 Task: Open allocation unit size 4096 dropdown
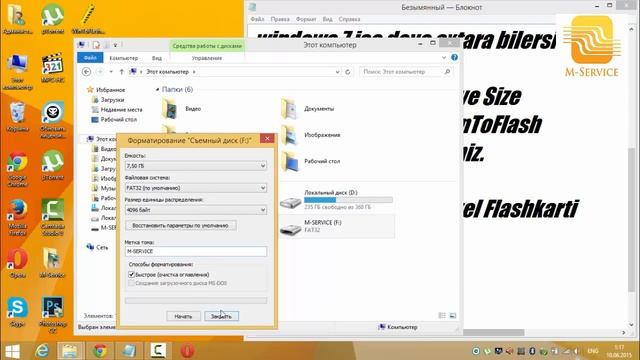click(196, 210)
